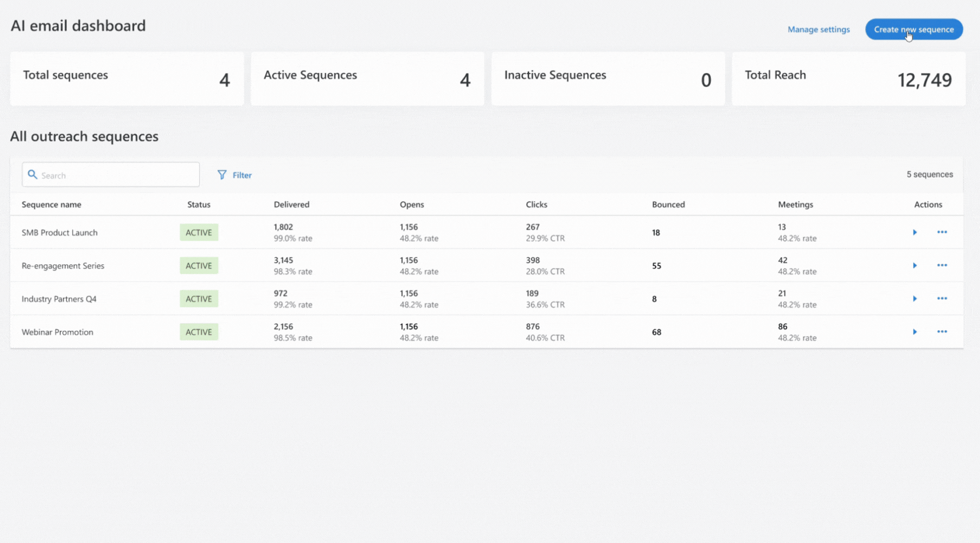Play the SMB Product Launch sequence
Image resolution: width=980 pixels, height=543 pixels.
coord(915,232)
